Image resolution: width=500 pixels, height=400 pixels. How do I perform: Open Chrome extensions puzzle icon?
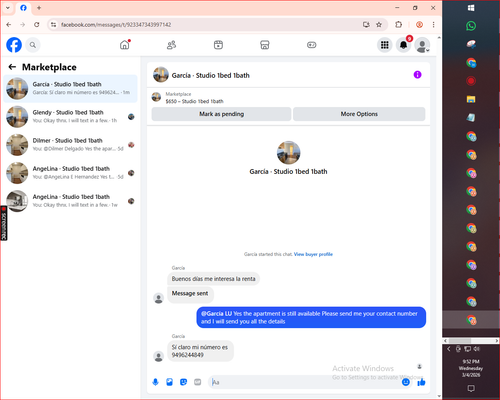(398, 25)
